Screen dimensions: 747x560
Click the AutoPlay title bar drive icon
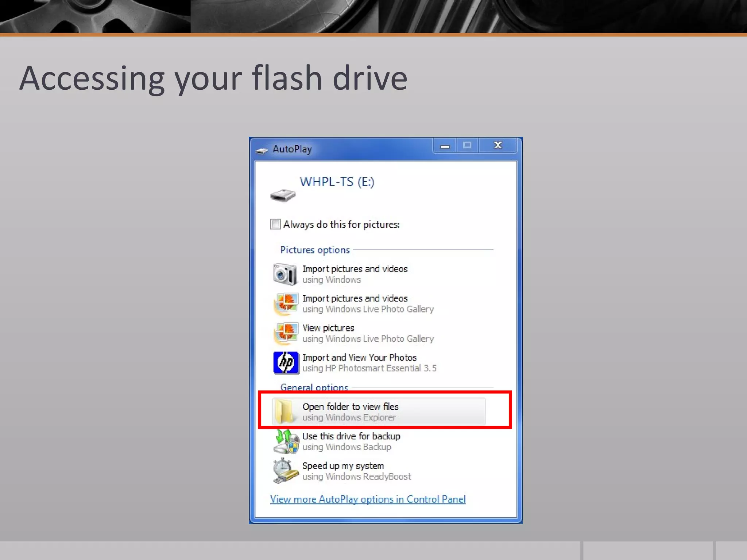click(x=262, y=150)
